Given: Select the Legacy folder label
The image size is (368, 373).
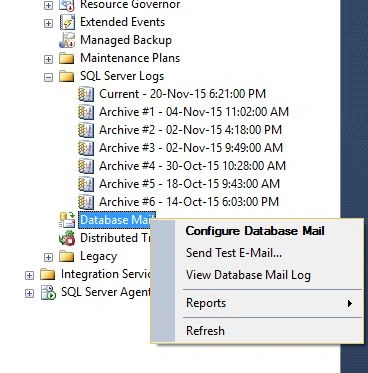Looking at the screenshot, I should 98,256.
